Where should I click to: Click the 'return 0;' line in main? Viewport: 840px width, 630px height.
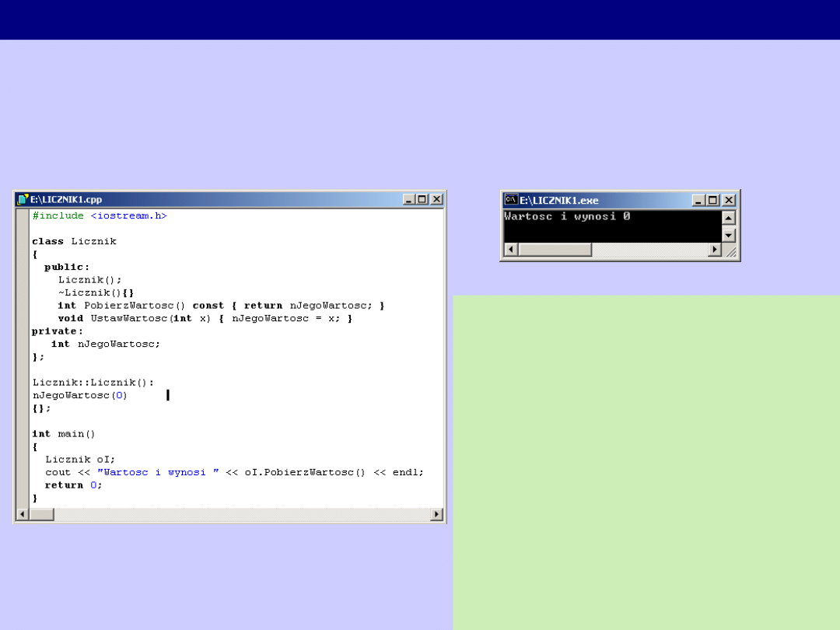[x=73, y=485]
